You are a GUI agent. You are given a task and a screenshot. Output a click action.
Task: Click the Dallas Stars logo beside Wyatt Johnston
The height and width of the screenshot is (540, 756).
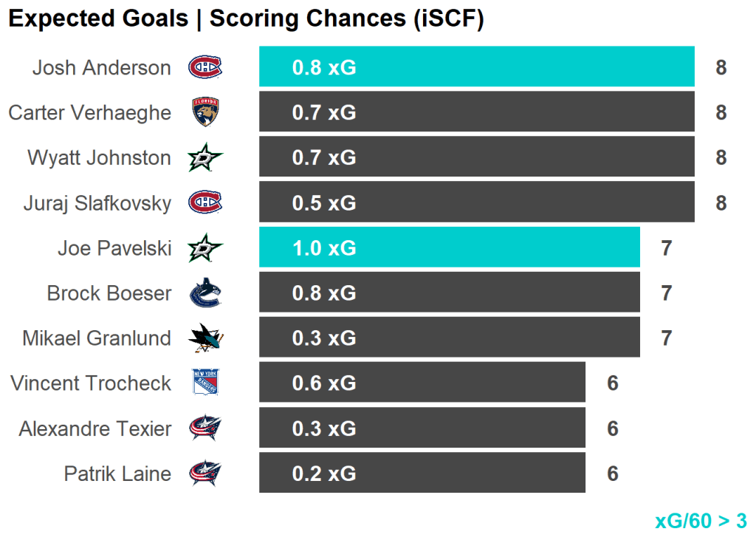(205, 157)
